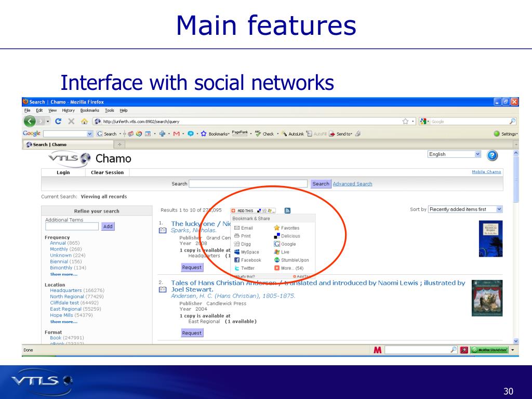Image resolution: width=532 pixels, height=399 pixels.
Task: Open Google toolbar Settings menu
Action: pyautogui.click(x=506, y=134)
